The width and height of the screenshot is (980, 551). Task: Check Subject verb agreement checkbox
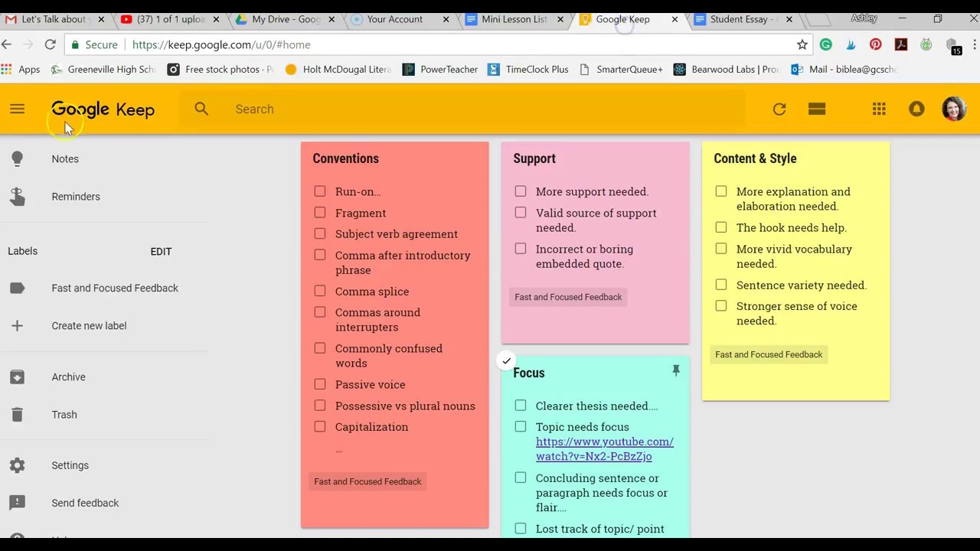[319, 233]
